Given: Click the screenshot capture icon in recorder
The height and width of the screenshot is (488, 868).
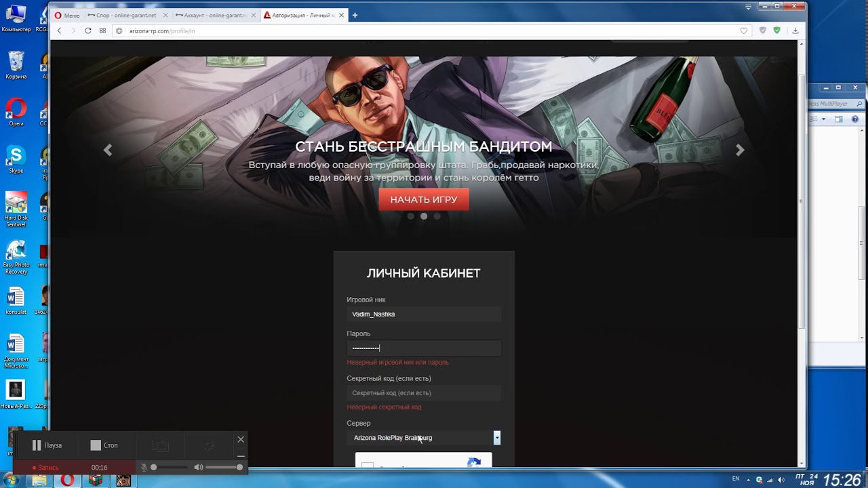Looking at the screenshot, I should 160,446.
